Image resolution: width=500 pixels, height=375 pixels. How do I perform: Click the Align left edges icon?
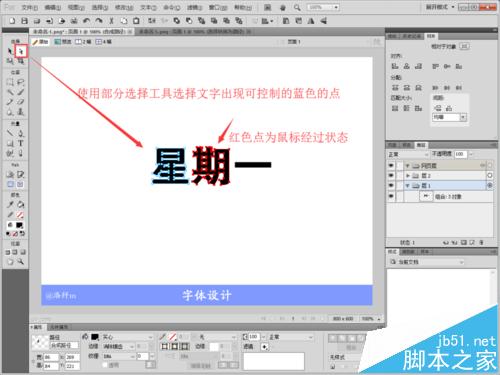pos(395,66)
